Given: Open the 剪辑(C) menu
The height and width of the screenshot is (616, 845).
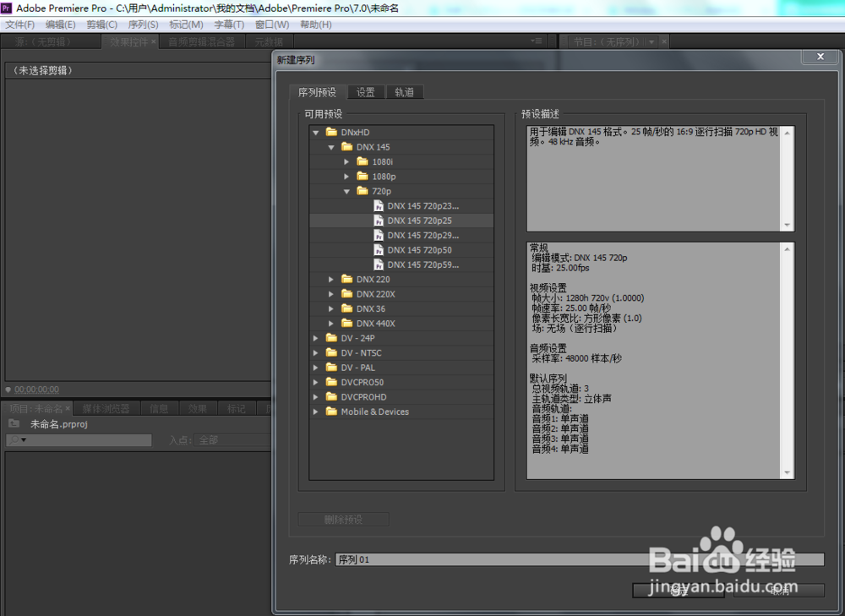Looking at the screenshot, I should click(x=102, y=25).
